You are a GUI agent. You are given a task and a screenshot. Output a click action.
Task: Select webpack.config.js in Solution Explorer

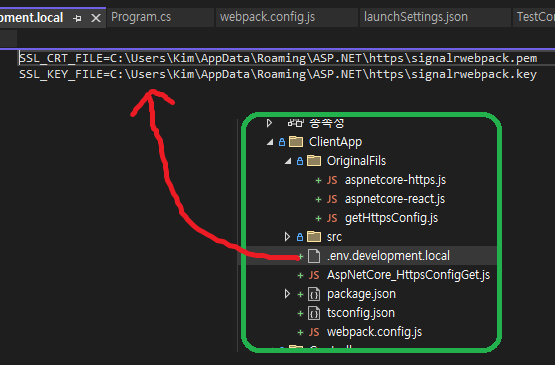(x=374, y=332)
